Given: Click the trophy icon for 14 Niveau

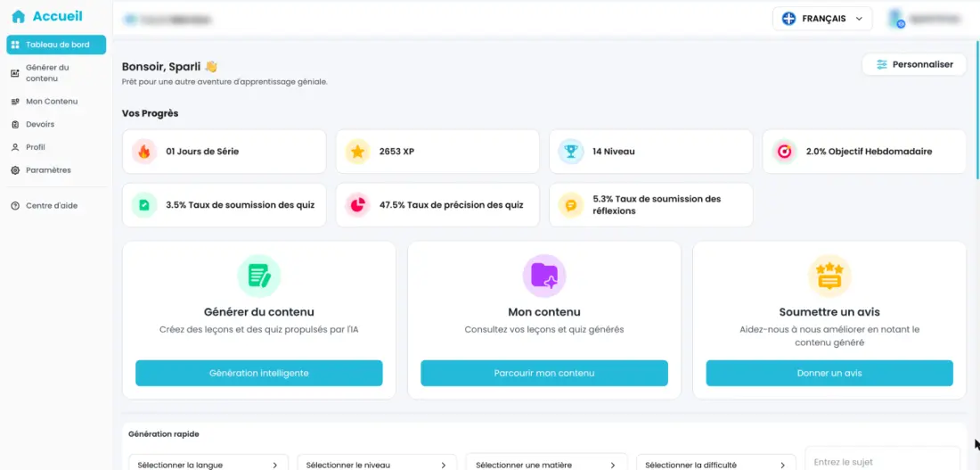Looking at the screenshot, I should click(x=571, y=152).
